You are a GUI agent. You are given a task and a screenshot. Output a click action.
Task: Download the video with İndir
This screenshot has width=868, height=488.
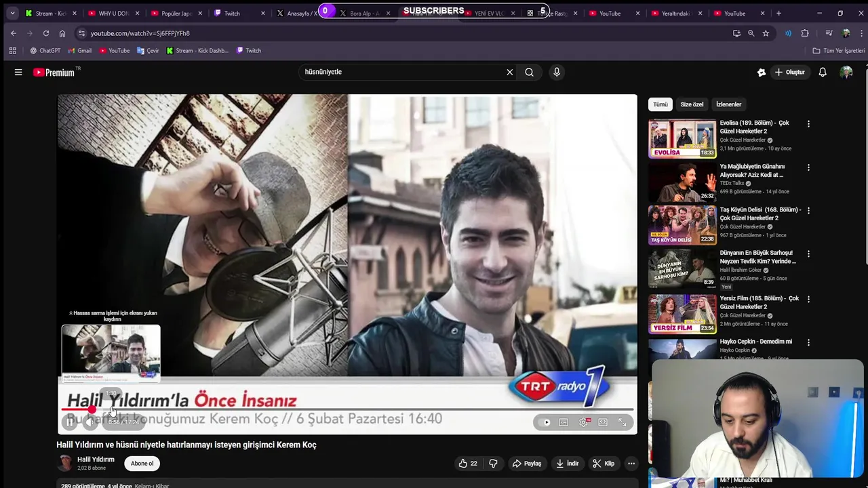pos(568,464)
